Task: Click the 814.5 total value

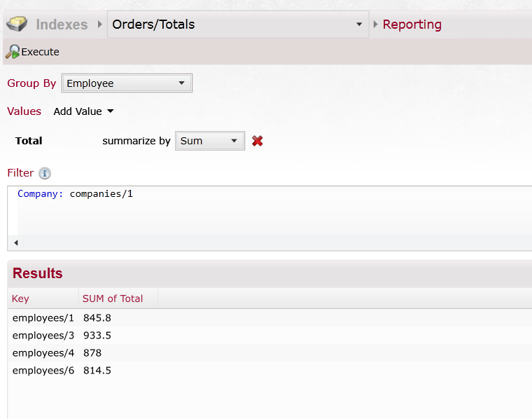Action: (97, 371)
